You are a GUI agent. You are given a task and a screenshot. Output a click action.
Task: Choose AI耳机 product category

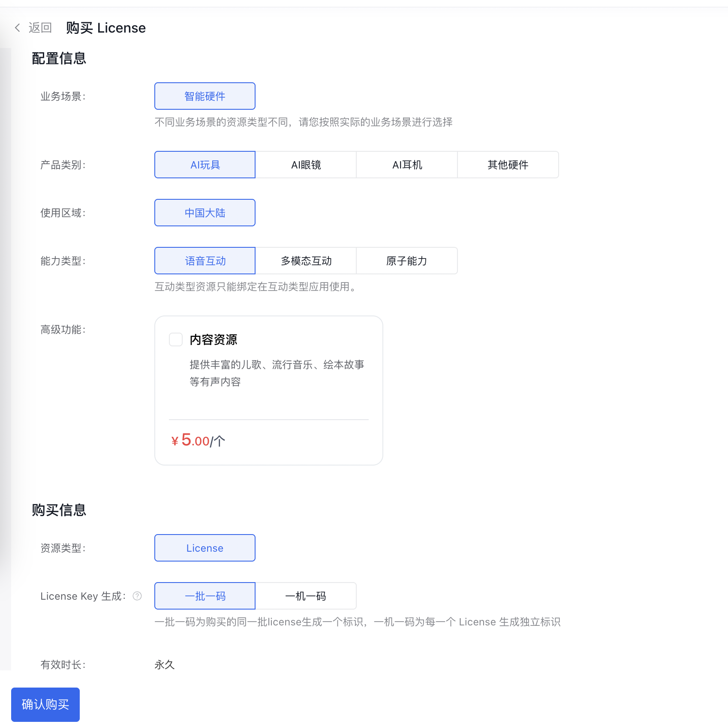coord(407,165)
